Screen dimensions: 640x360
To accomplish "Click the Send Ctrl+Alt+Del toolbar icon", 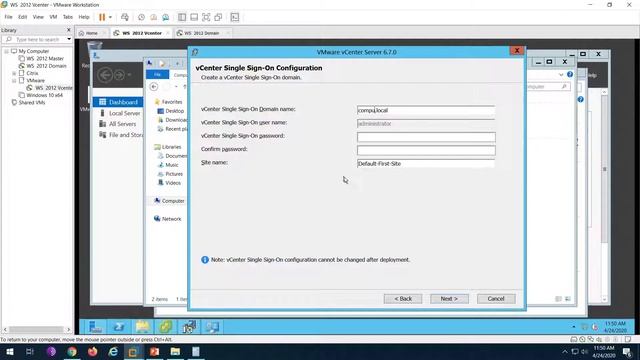I will (125, 17).
